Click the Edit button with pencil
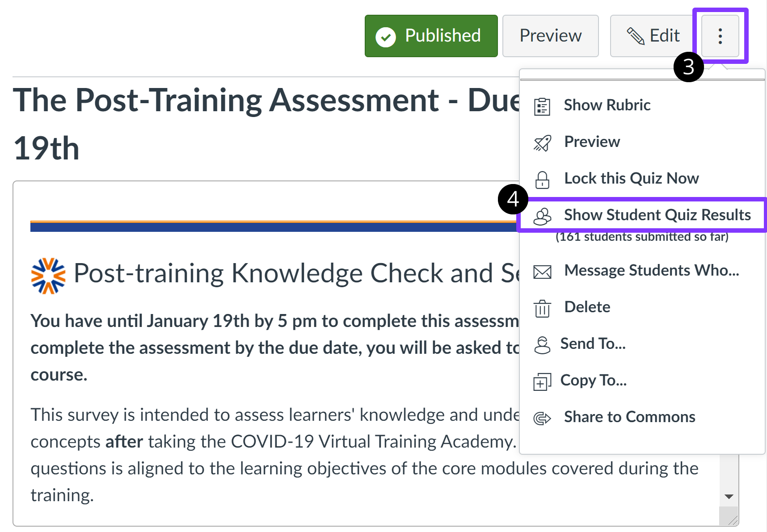This screenshot has width=767, height=532. [x=653, y=36]
